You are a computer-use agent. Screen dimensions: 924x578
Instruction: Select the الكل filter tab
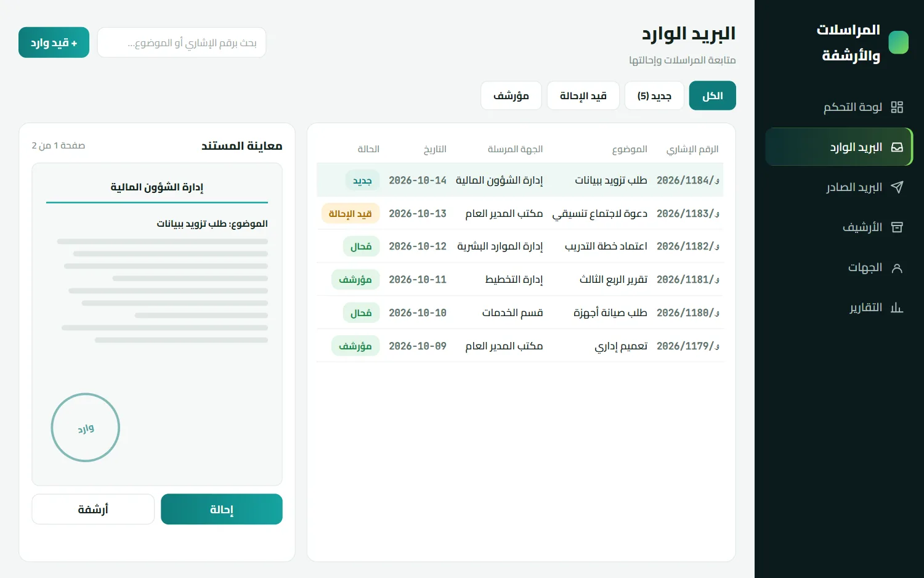tap(713, 96)
